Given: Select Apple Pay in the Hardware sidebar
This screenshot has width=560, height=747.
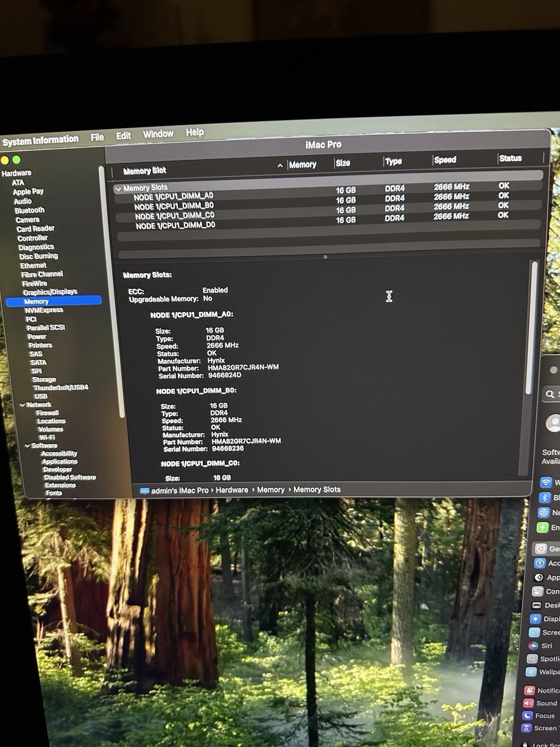Looking at the screenshot, I should pos(28,191).
